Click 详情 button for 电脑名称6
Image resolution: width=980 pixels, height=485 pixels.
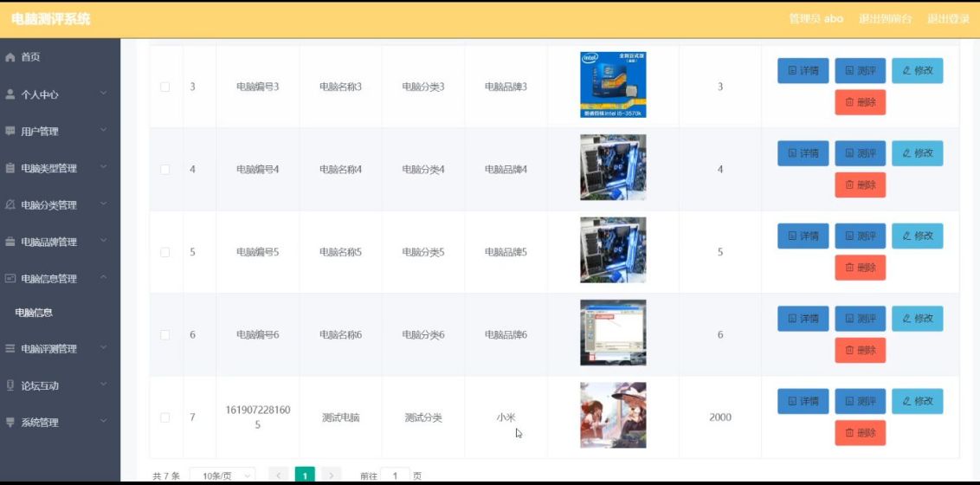point(803,318)
